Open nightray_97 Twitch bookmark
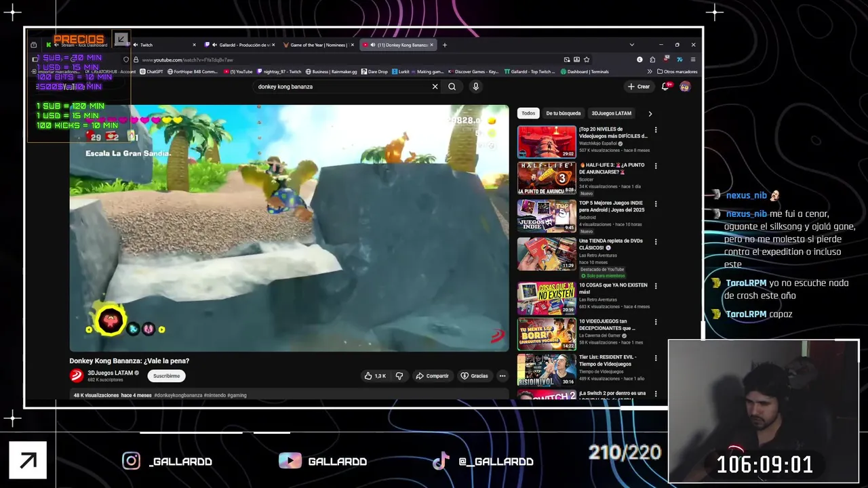 279,71
